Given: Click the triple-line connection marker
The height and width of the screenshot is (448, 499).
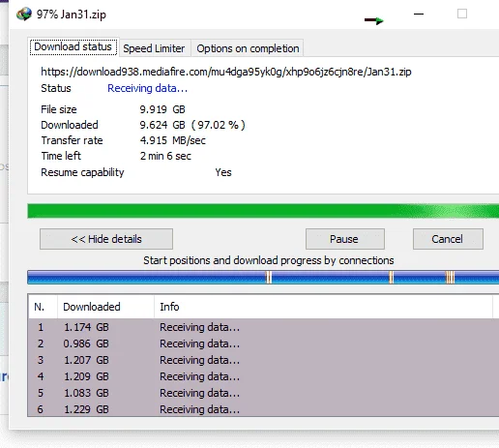Looking at the screenshot, I should coord(450,278).
